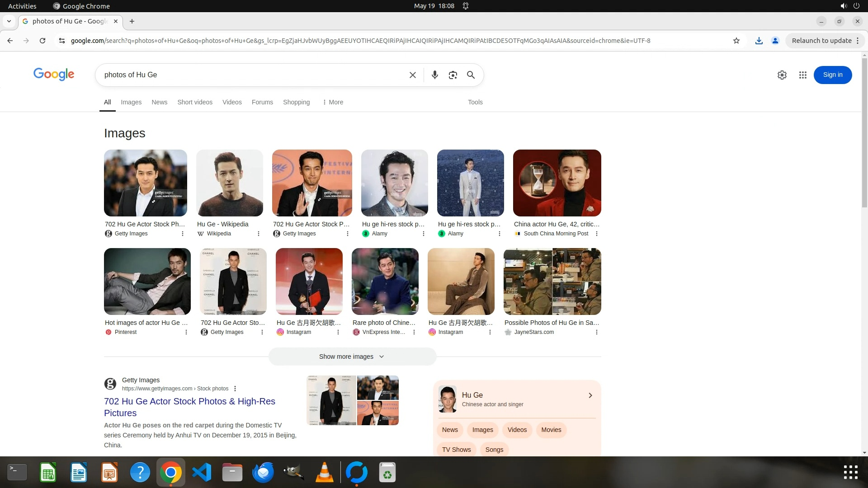The height and width of the screenshot is (488, 868).
Task: Bookmark this page with star icon
Action: [x=736, y=41]
